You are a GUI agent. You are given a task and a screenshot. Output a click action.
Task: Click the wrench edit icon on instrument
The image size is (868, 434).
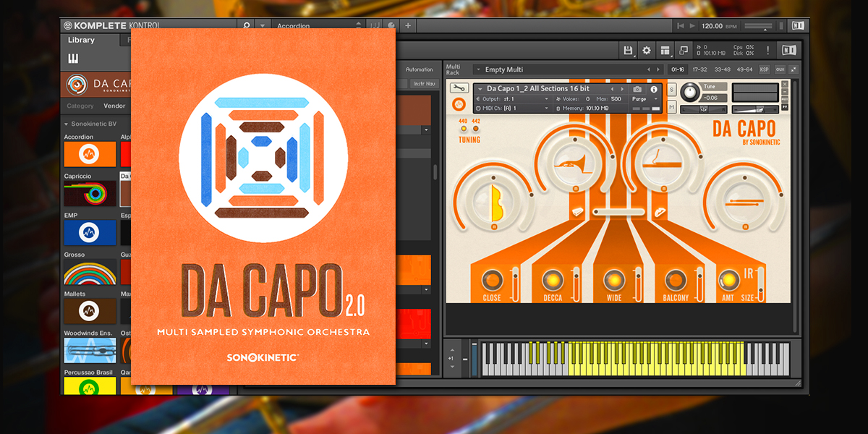[459, 88]
